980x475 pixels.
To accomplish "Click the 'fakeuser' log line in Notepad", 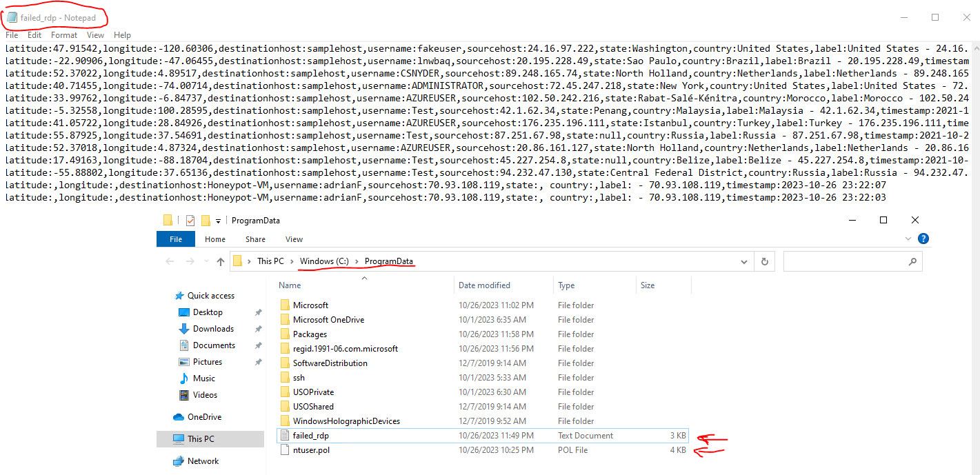I will (x=487, y=48).
